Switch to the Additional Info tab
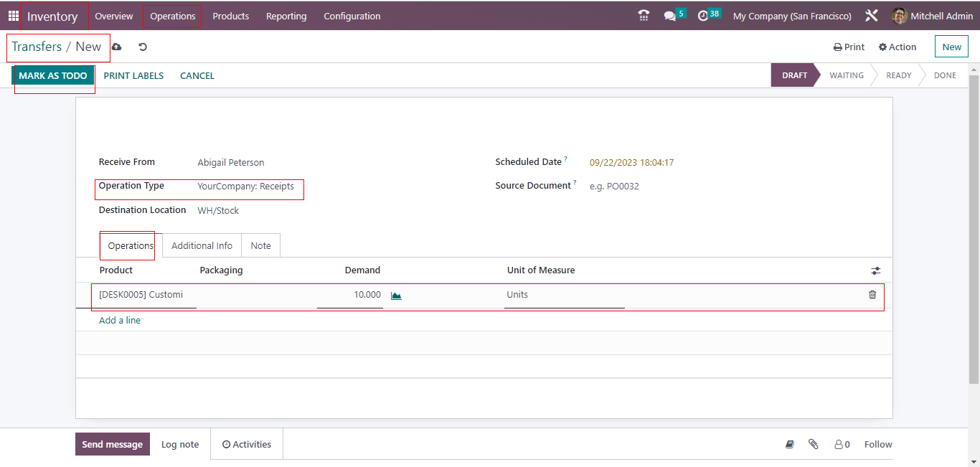The width and height of the screenshot is (980, 467). point(202,245)
